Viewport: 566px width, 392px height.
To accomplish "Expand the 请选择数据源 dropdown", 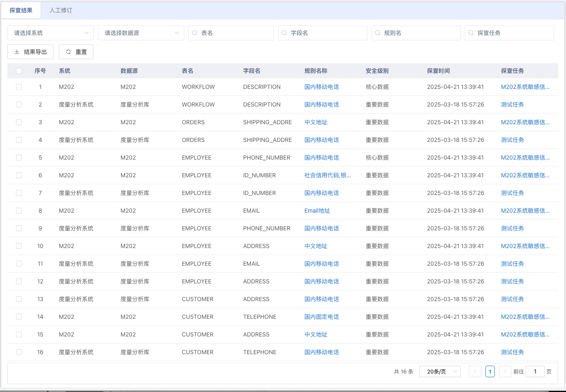I will [141, 33].
